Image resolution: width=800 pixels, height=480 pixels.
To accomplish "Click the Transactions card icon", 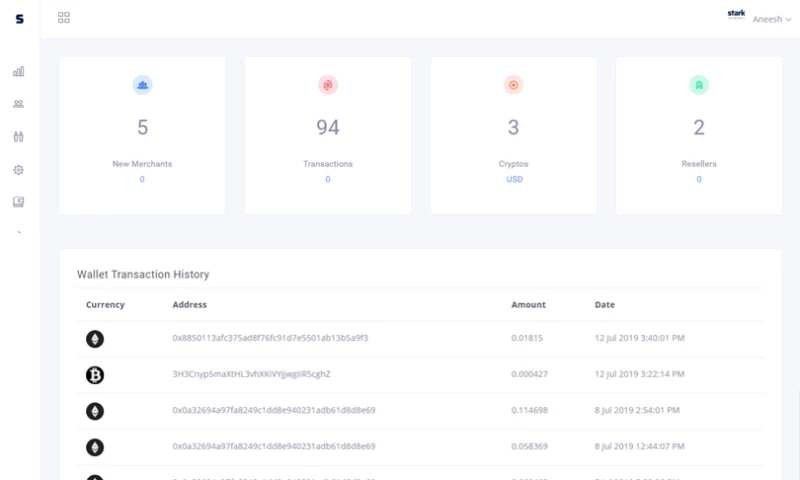I will 328,85.
